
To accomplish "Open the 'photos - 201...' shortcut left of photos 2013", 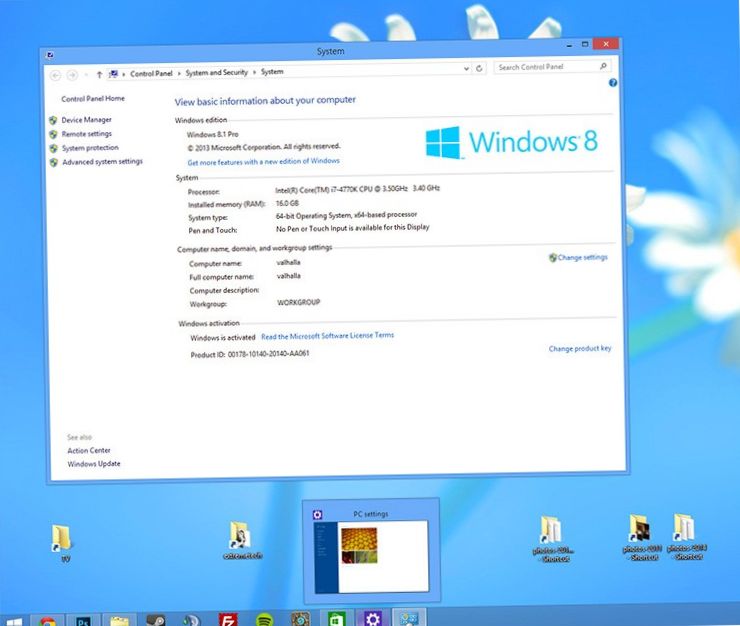I will pyautogui.click(x=552, y=539).
